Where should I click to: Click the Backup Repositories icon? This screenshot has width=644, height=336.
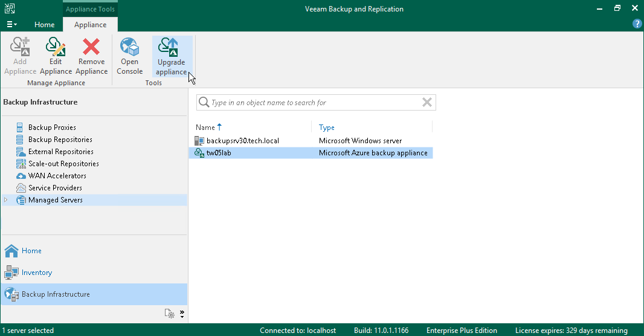[x=20, y=139]
